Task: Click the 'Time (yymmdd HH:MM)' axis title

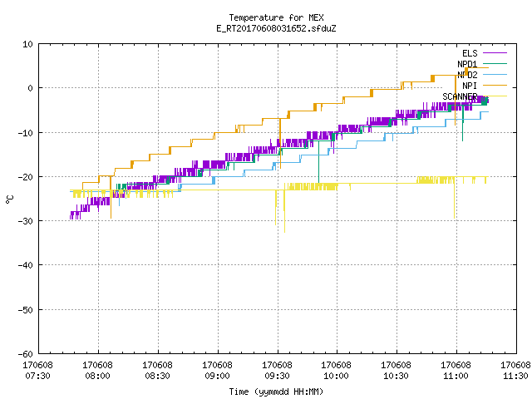Action: pos(276,392)
